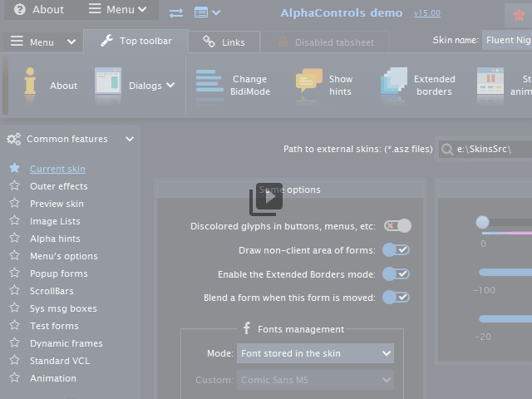Select Preview skin in sidebar

tap(57, 204)
